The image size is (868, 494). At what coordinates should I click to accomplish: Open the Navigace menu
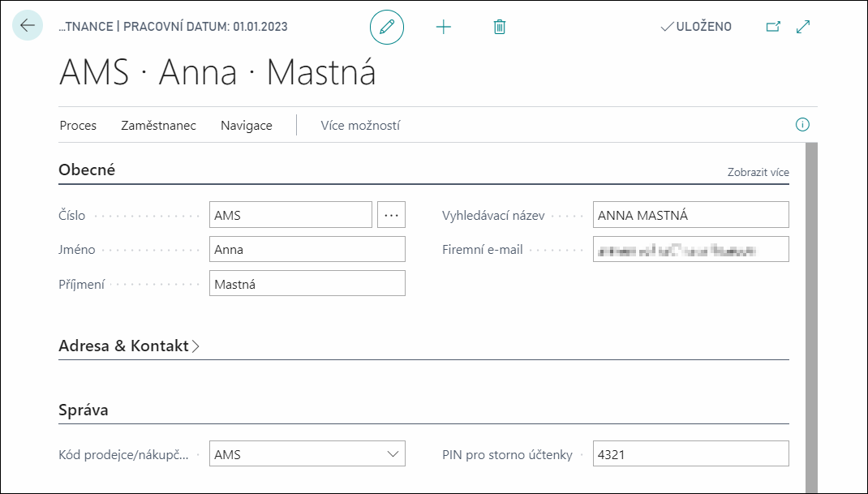[247, 126]
